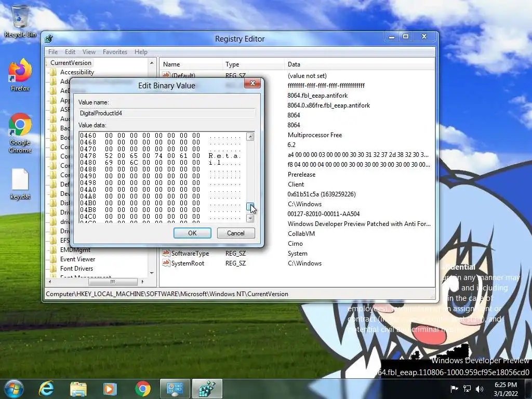Close the Edit Binary Value dialog
532x399 pixels.
pos(252,83)
